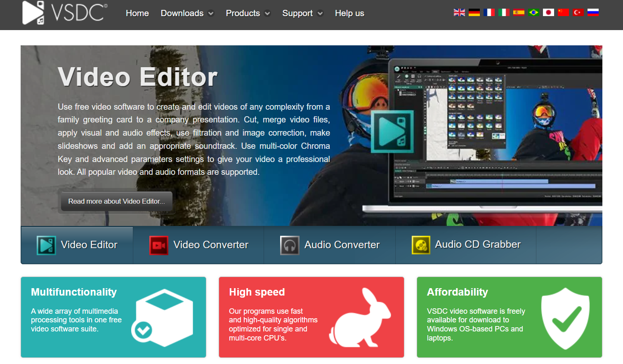Switch site language to Turkish flag
Viewport: 623px width, 364px height.
[578, 12]
